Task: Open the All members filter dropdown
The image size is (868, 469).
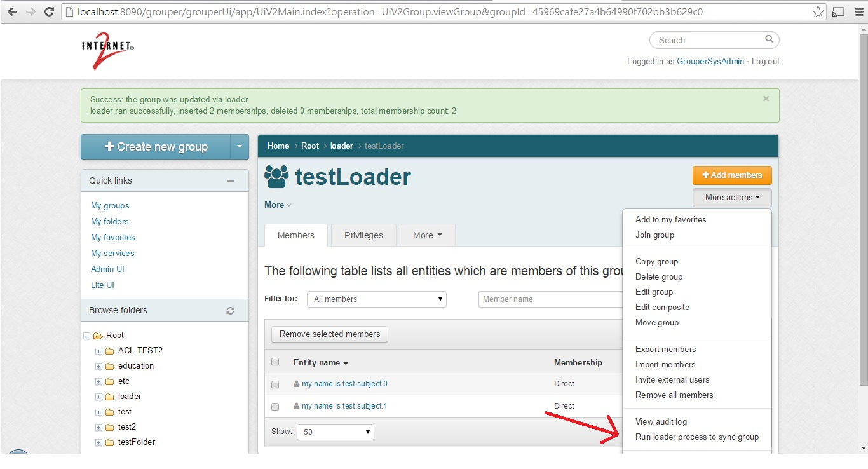Action: coord(377,299)
